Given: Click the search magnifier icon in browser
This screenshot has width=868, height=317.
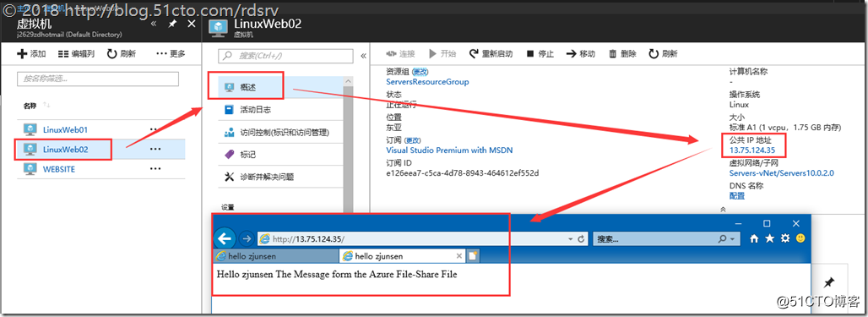Looking at the screenshot, I should (x=722, y=239).
